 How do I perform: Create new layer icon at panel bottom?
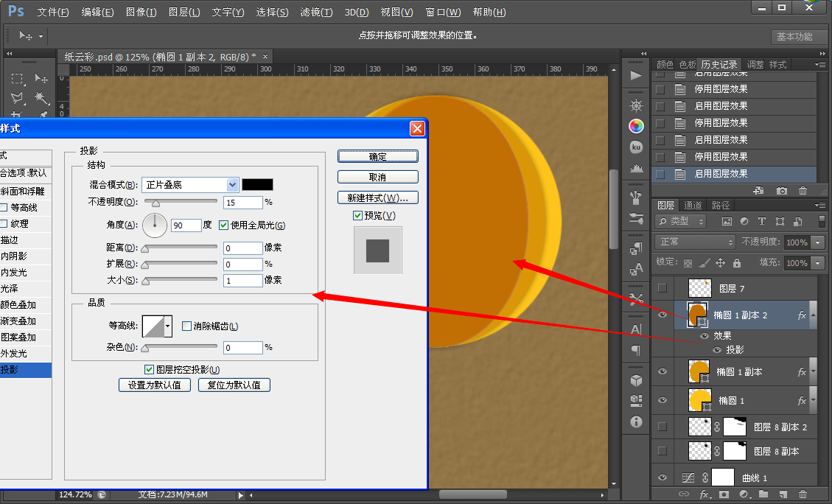(783, 494)
